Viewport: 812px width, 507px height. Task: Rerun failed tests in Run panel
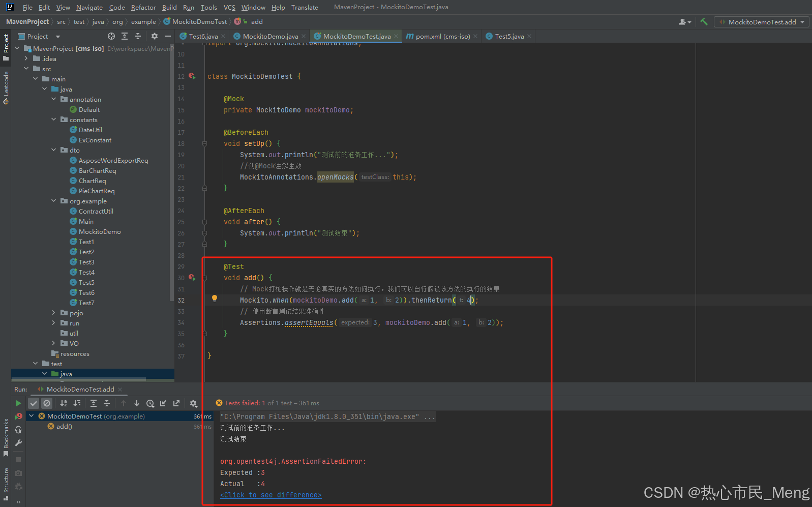point(18,416)
